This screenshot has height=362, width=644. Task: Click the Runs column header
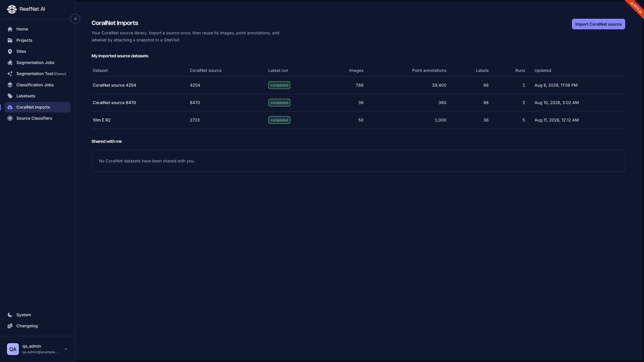point(520,70)
